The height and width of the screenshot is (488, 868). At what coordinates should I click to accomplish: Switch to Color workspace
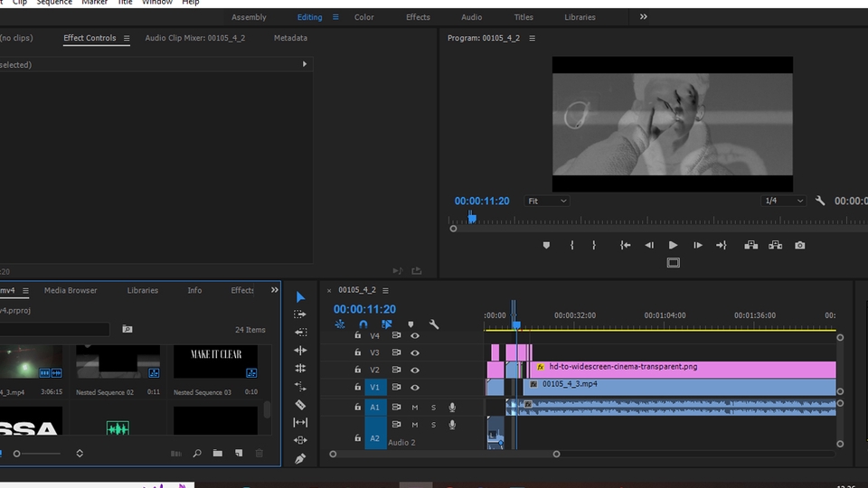click(364, 17)
